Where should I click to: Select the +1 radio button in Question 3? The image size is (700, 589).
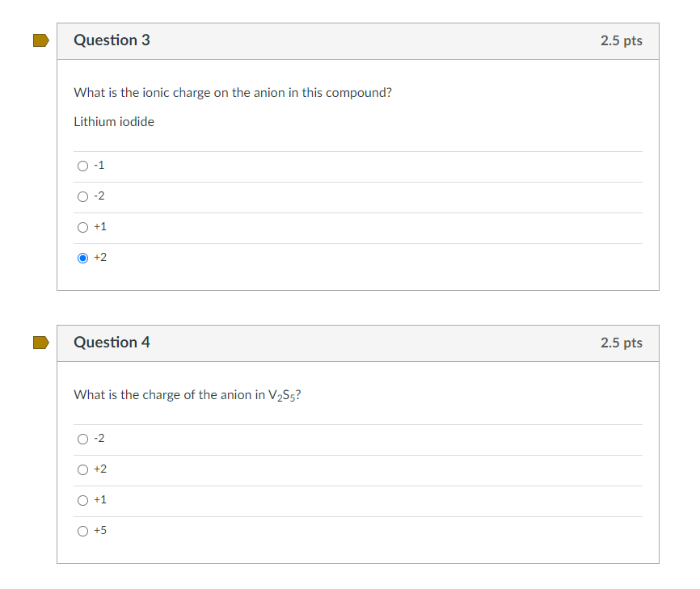click(83, 227)
